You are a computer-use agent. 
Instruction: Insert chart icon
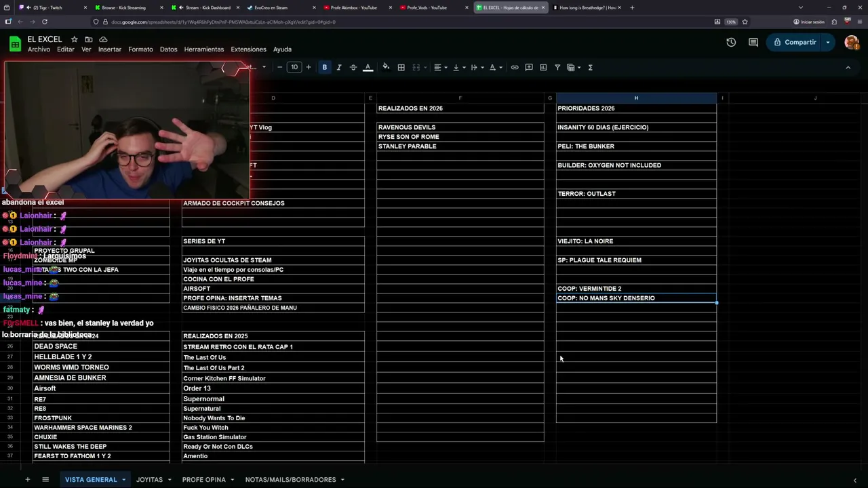coord(543,67)
